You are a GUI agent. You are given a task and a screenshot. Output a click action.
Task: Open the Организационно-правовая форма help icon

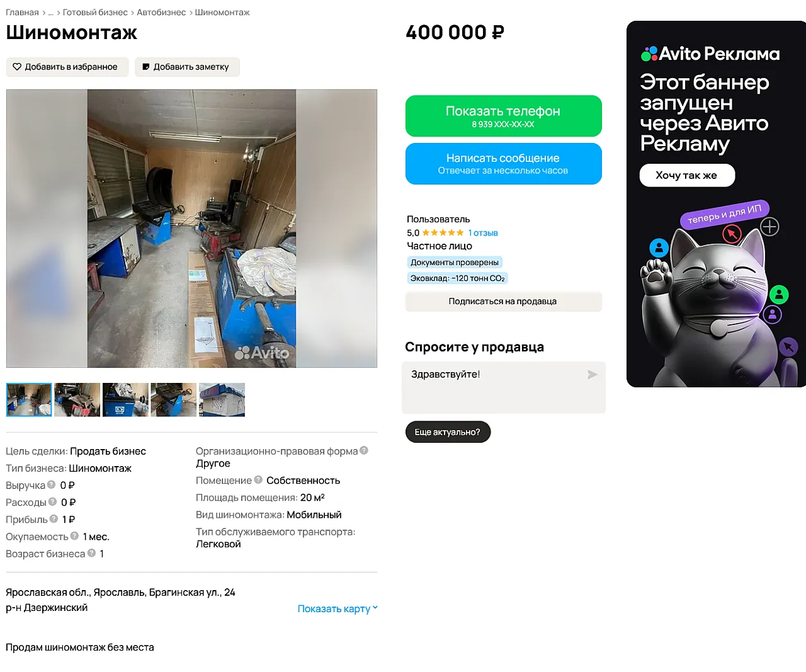[364, 450]
